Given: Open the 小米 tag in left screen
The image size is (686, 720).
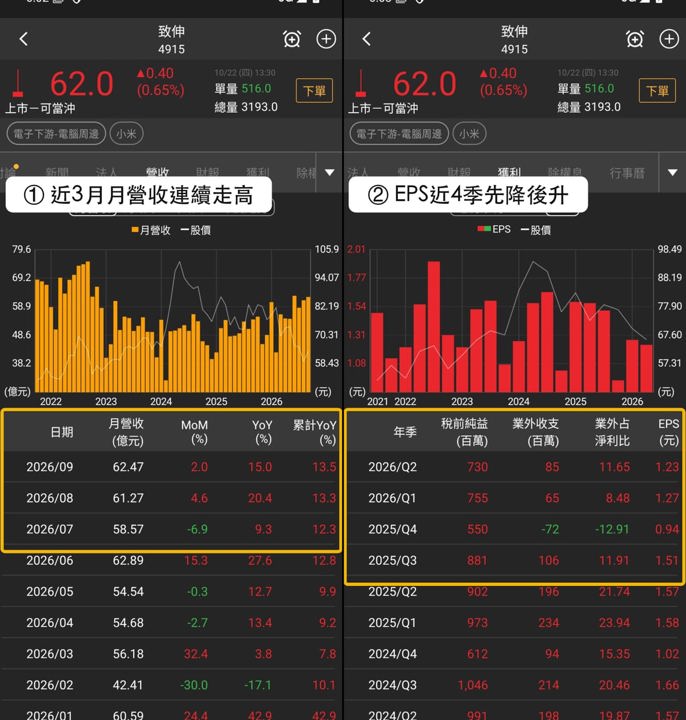Looking at the screenshot, I should click(x=126, y=134).
